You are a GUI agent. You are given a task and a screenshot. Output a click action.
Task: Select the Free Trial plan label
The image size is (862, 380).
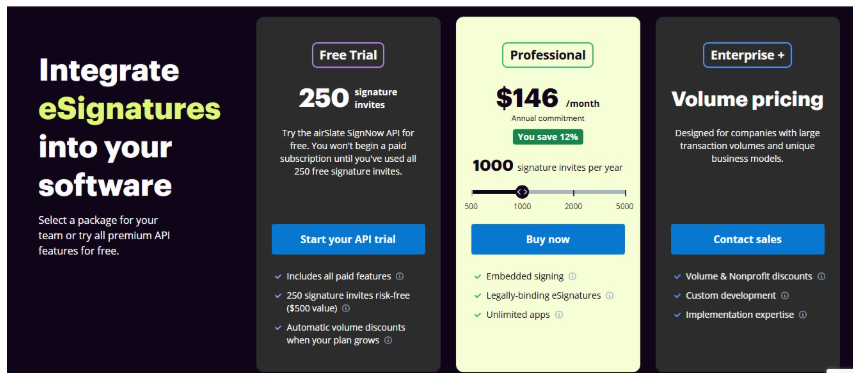[348, 55]
